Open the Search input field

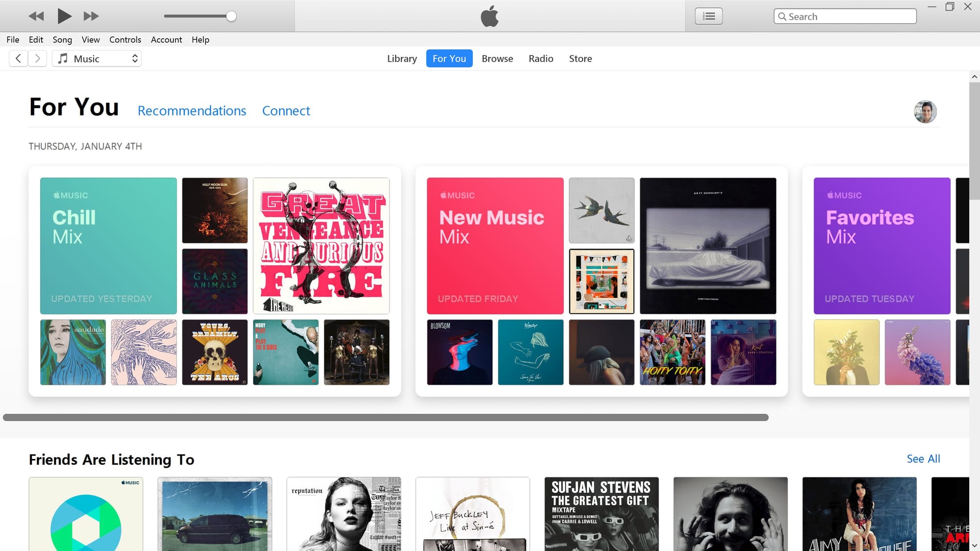pos(845,16)
